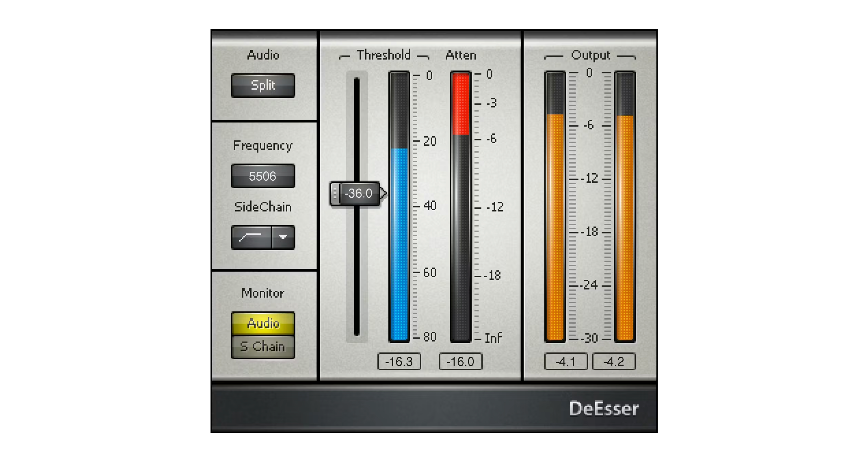Reset the threshold peak readout -16.3

pyautogui.click(x=399, y=362)
